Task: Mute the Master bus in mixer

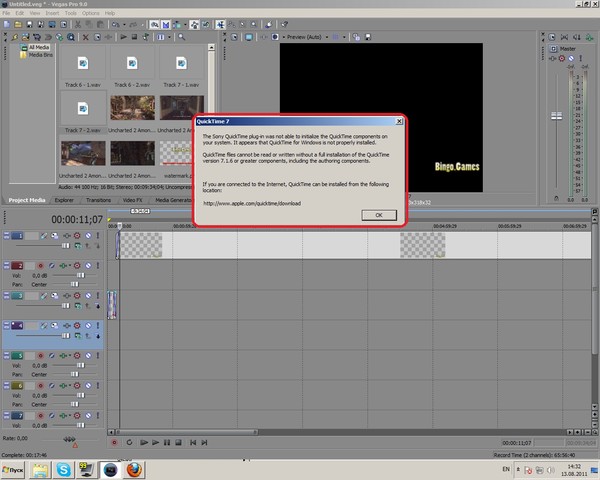Action: point(571,59)
